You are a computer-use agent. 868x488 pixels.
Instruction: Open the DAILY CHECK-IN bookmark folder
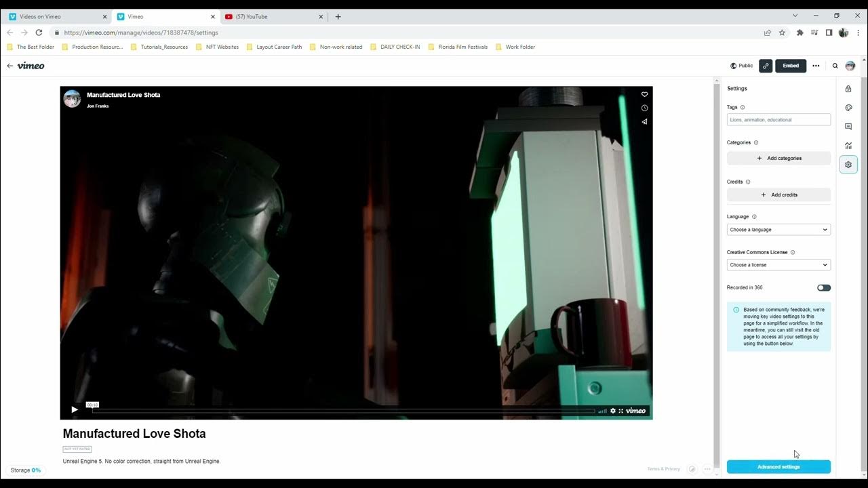[x=395, y=47]
